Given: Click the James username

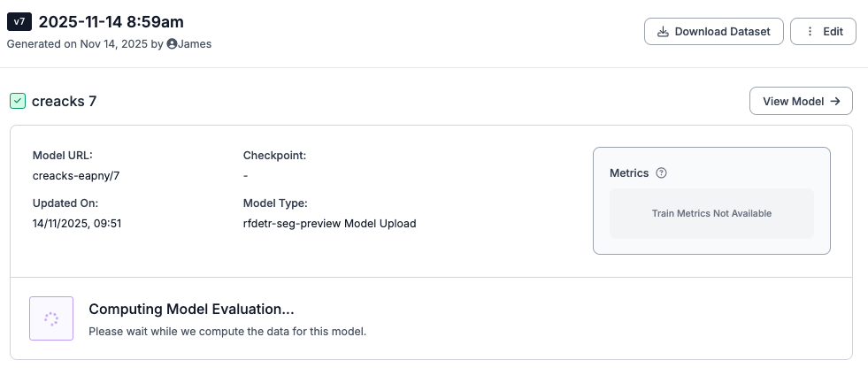Looking at the screenshot, I should click(195, 43).
